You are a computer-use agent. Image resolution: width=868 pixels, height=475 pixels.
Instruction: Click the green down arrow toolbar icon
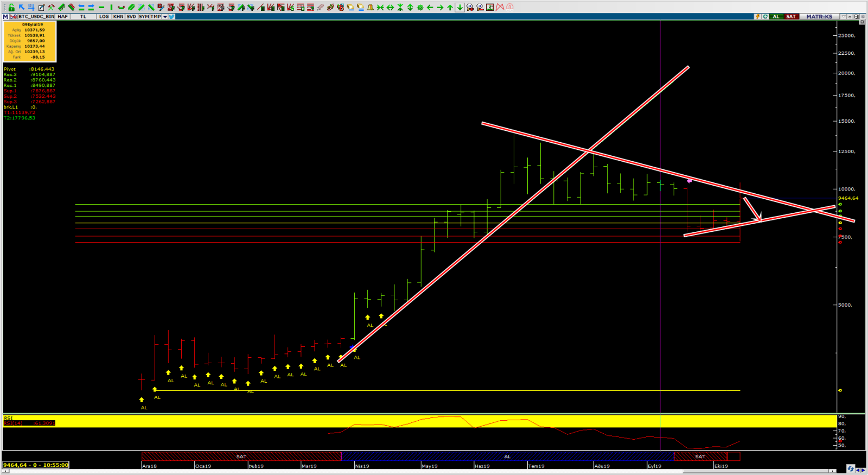click(459, 7)
